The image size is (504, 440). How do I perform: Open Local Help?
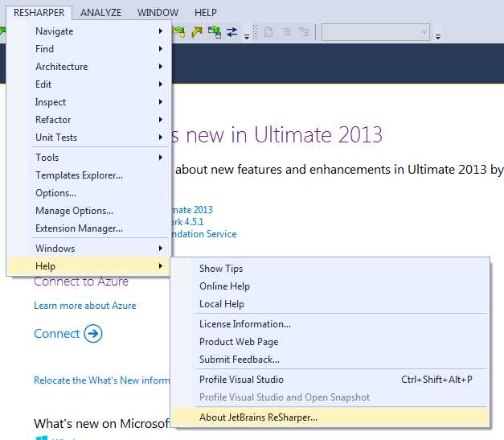(330, 303)
